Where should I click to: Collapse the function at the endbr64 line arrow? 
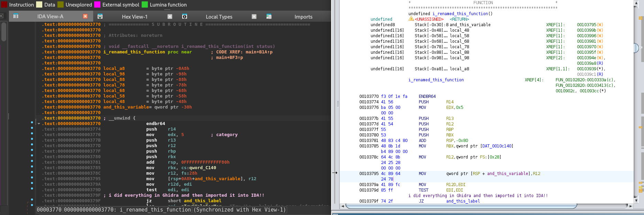(x=39, y=124)
